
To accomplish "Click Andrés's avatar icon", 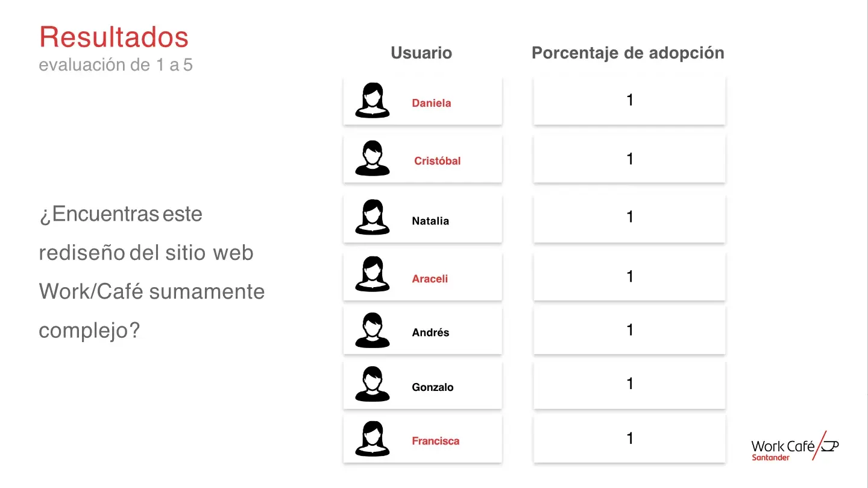I will pos(372,331).
